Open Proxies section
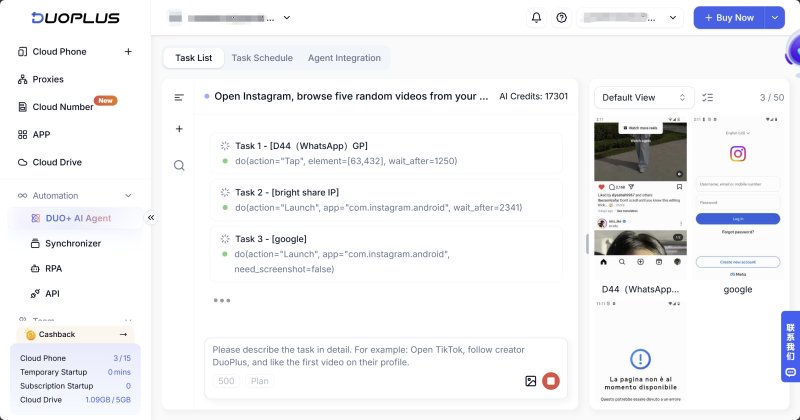 (48, 79)
